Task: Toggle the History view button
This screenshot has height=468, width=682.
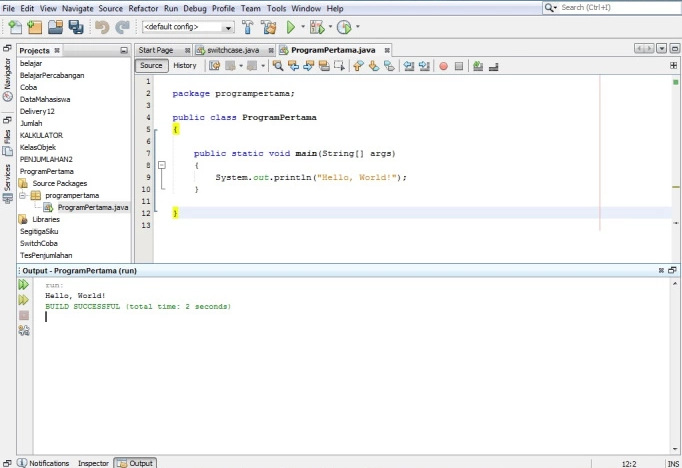Action: click(x=185, y=66)
